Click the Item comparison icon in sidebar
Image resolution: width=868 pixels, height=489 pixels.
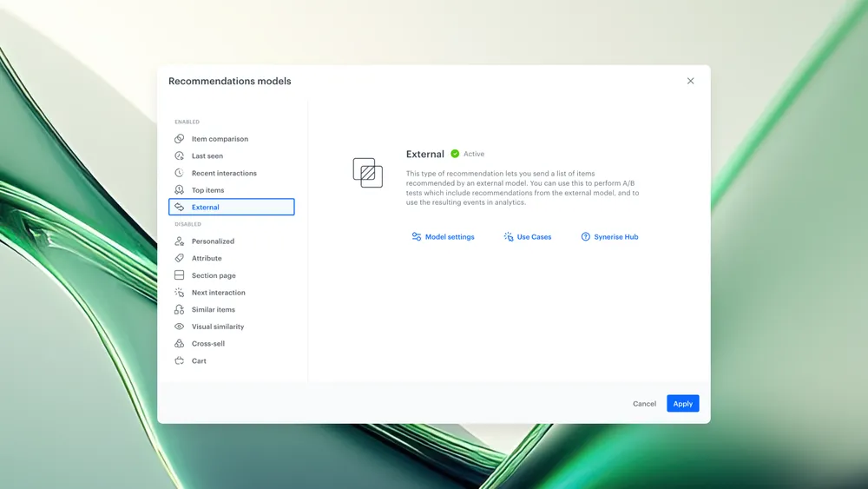point(180,139)
